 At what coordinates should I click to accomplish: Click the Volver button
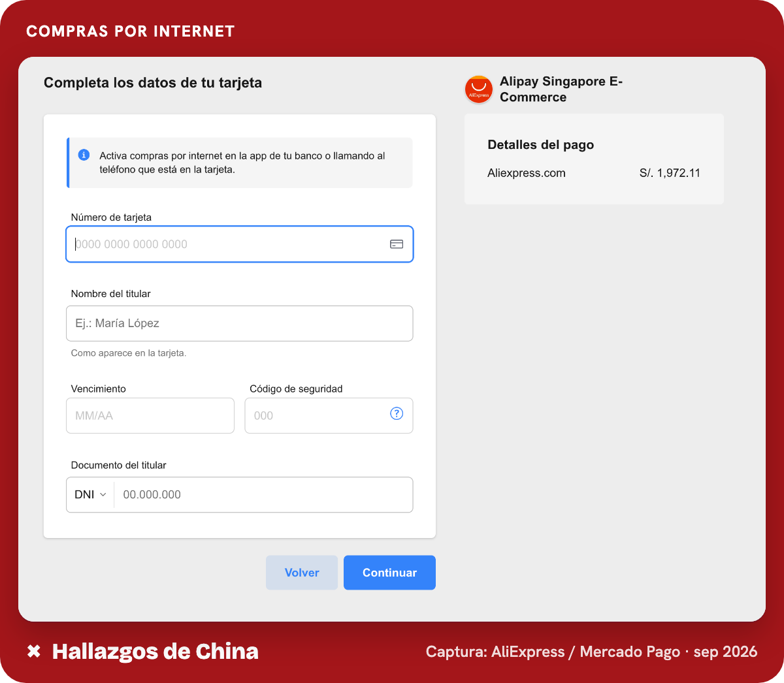tap(302, 573)
